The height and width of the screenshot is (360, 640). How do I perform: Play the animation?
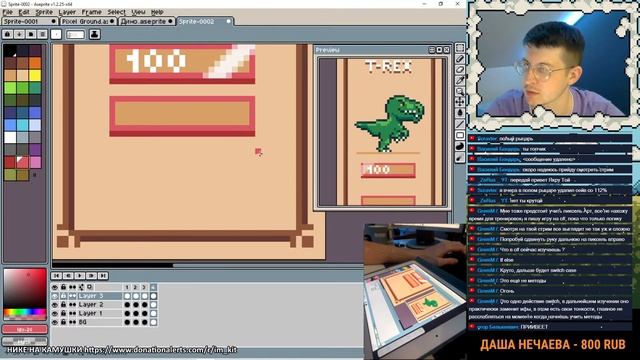click(x=80, y=276)
